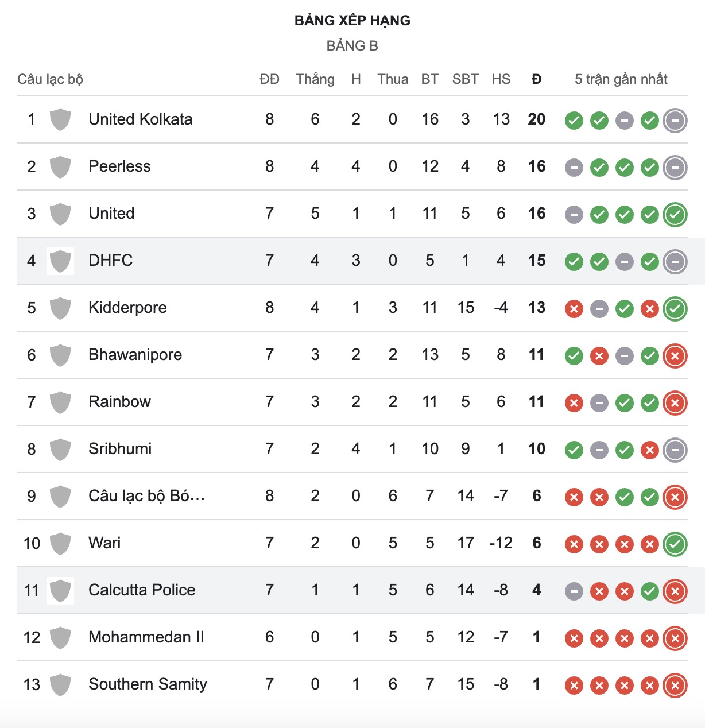Screen dimensions: 705x728
Task: Click Southern Samity's most recent loss icon
Action: pos(675,686)
